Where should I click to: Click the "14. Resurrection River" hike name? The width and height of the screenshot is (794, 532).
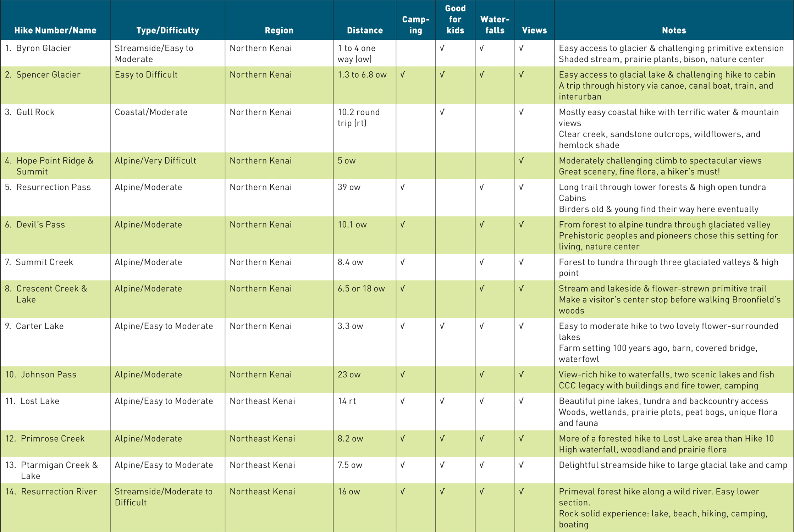tap(51, 492)
